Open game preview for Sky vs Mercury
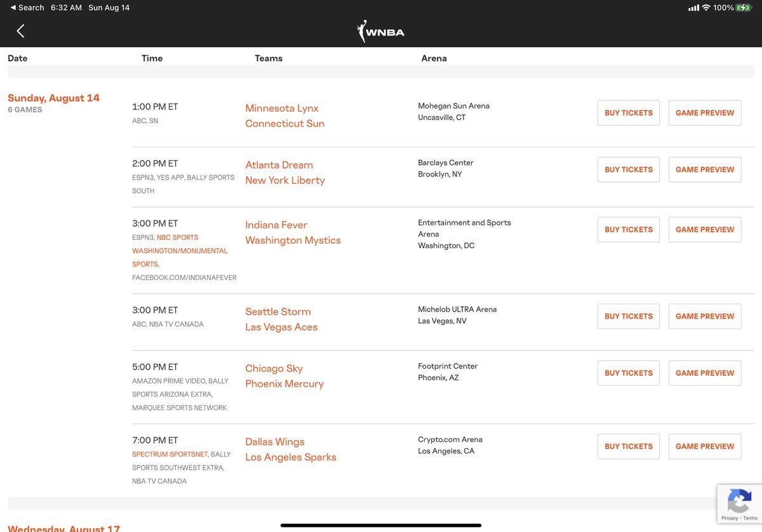Image resolution: width=762 pixels, height=532 pixels. click(705, 373)
